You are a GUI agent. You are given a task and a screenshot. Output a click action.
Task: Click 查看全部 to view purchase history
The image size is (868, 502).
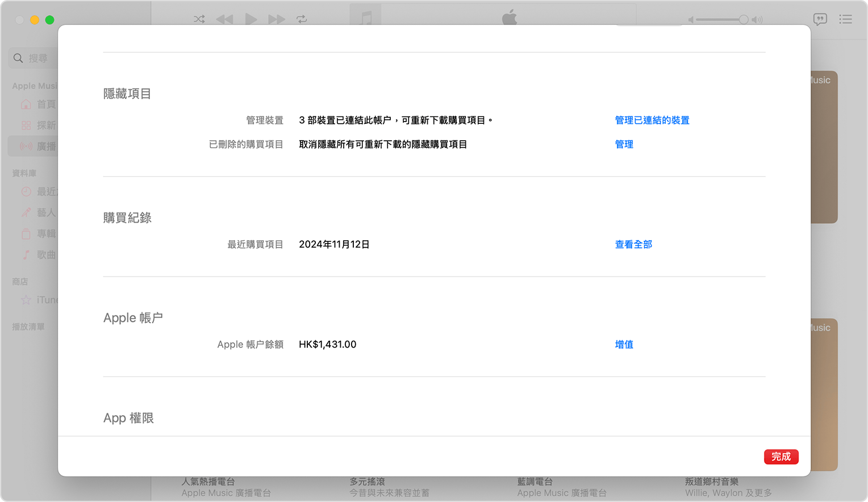(633, 244)
